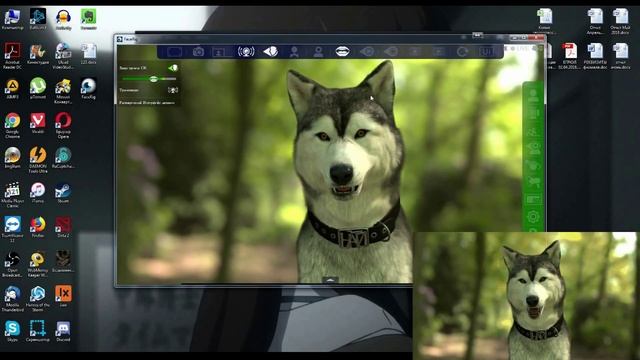Click the lips icon in FaceRig toolbar
Image resolution: width=640 pixels, height=360 pixels.
click(x=342, y=51)
